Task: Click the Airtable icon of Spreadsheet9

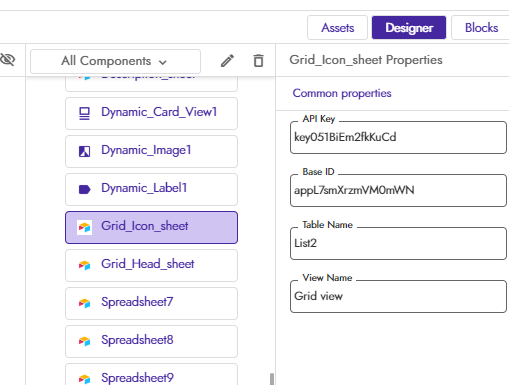Action: click(84, 379)
